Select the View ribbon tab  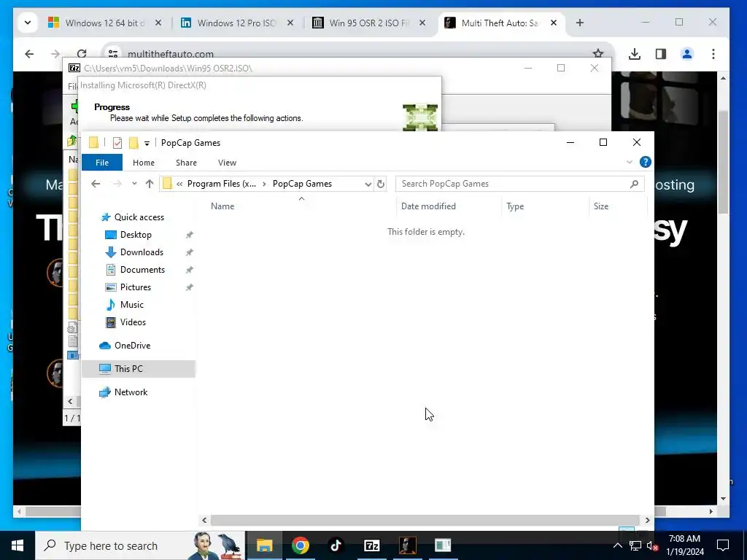click(227, 163)
